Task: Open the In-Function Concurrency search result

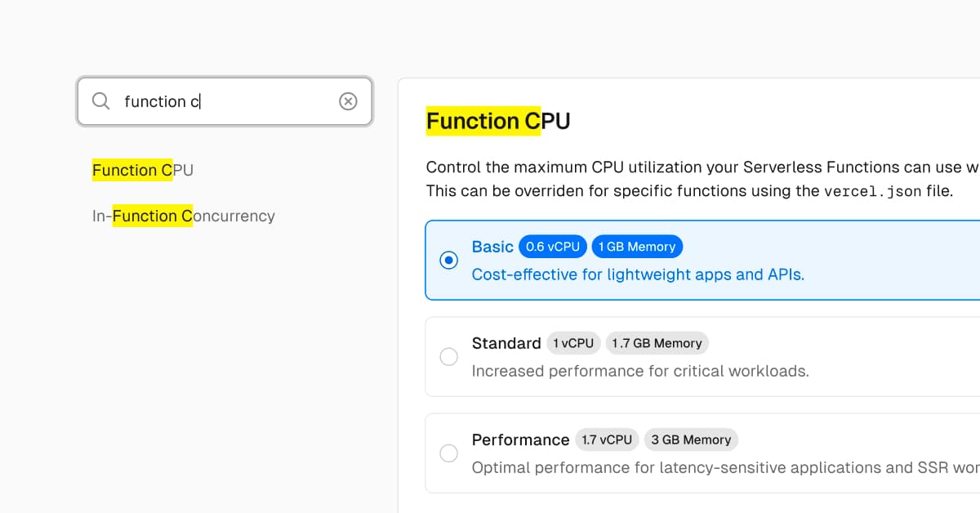Action: [184, 216]
